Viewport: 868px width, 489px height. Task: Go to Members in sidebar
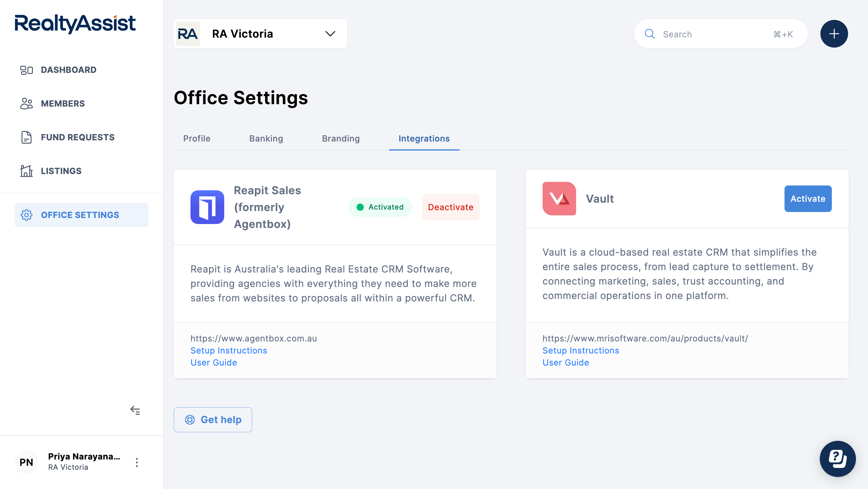pos(82,104)
